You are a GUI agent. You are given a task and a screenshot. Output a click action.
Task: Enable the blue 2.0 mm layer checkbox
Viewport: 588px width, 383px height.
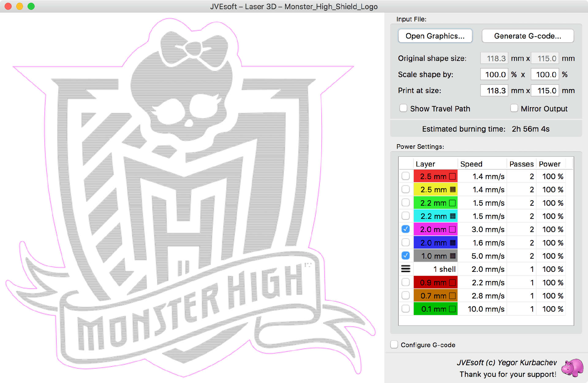405,242
